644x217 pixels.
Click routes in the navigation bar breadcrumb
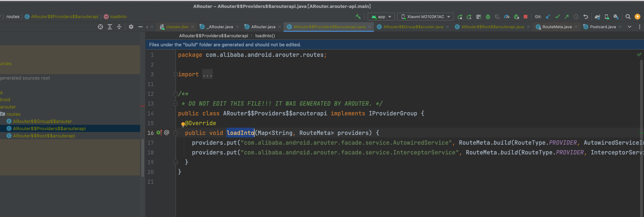[13, 17]
